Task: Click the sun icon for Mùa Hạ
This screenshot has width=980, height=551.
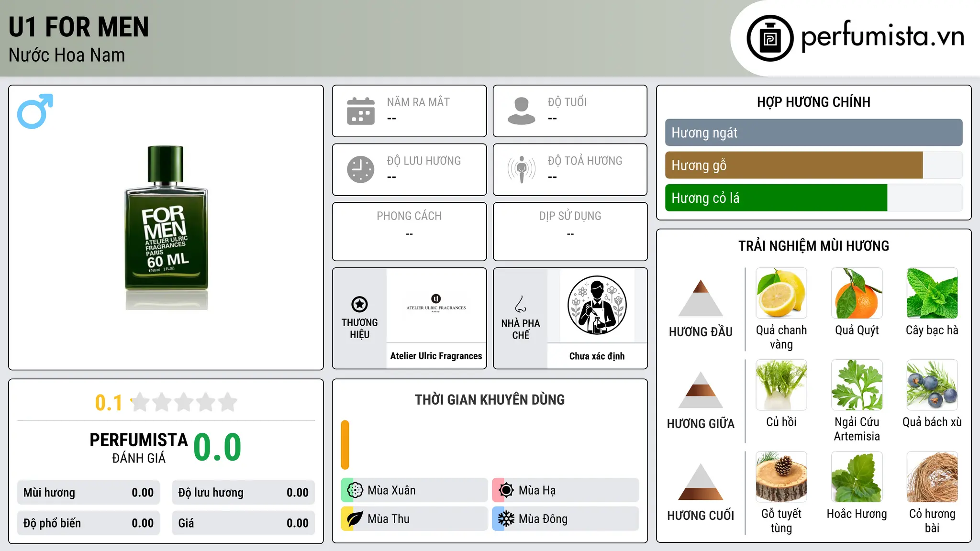Action: (506, 490)
